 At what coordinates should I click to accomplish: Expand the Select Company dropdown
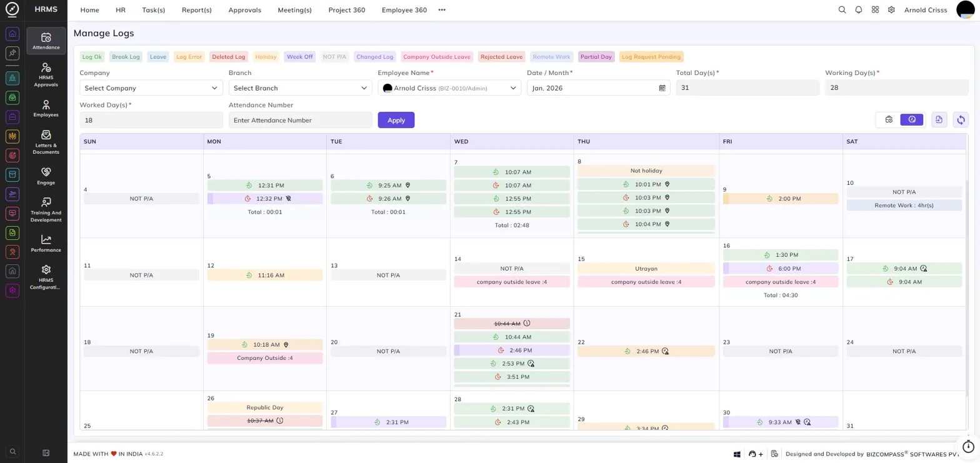pyautogui.click(x=151, y=88)
